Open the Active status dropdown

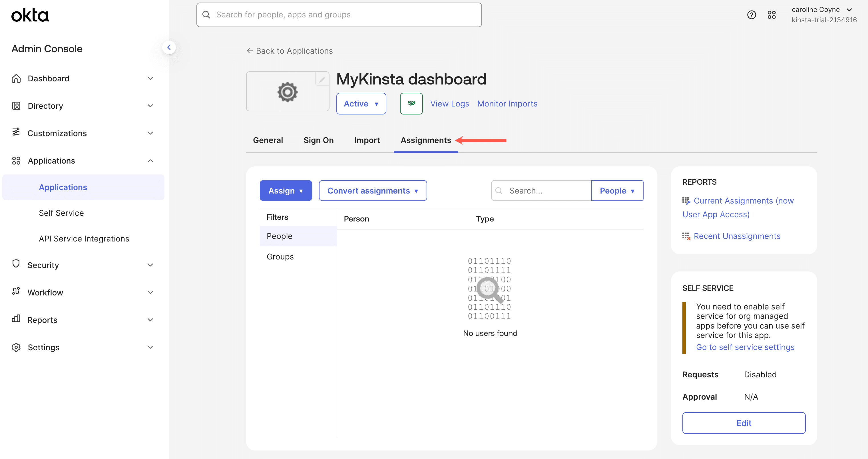[361, 104]
